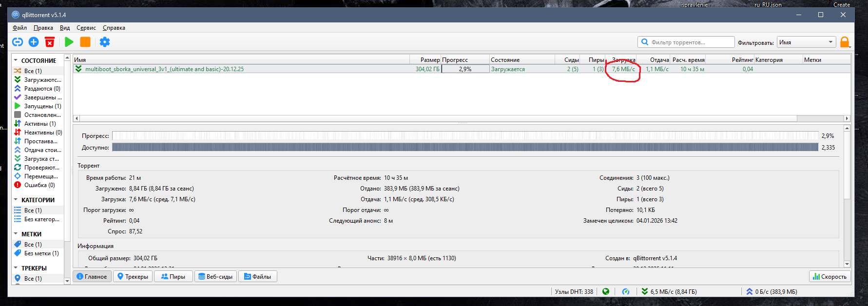Filter by Загружаются status

coord(38,80)
